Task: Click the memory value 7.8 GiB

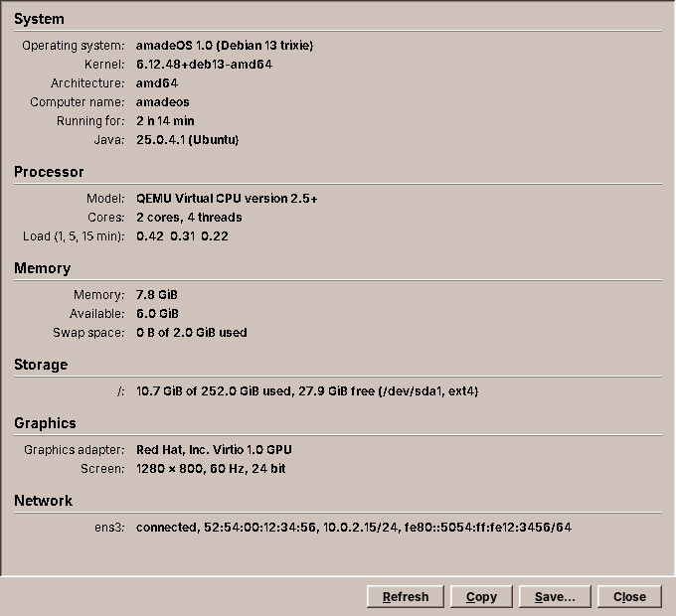Action: tap(157, 295)
